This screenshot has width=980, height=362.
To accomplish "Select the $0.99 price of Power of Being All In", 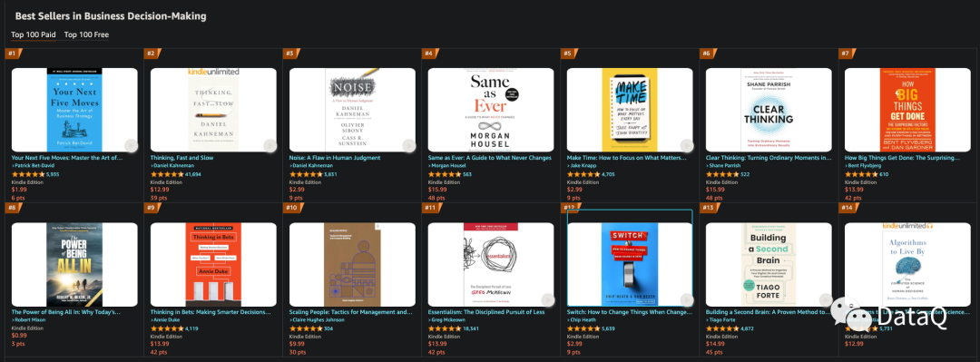I will [x=19, y=336].
